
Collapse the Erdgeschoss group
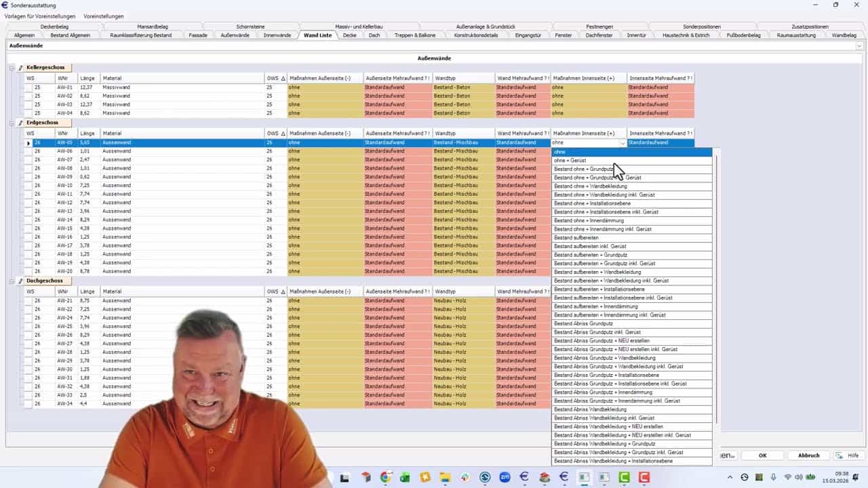(x=12, y=123)
